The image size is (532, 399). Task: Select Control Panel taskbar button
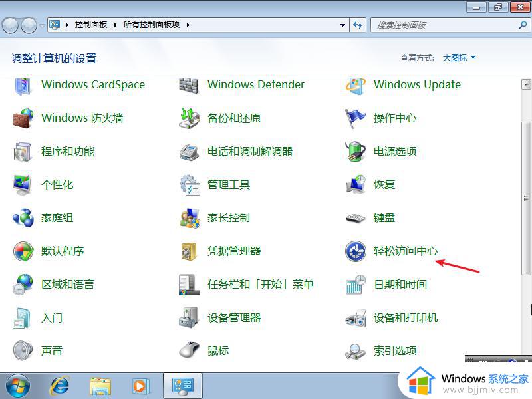coord(183,386)
